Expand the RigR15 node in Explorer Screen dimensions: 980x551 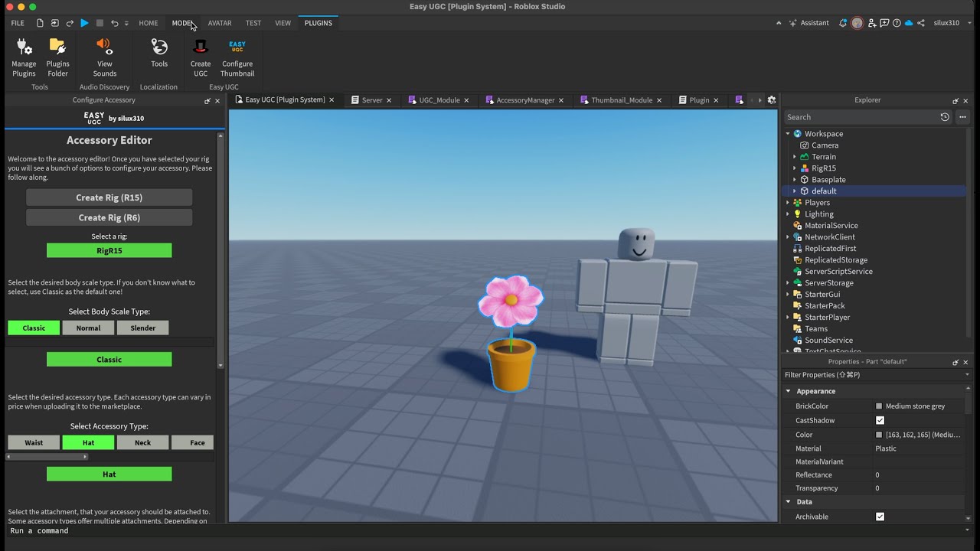(795, 168)
